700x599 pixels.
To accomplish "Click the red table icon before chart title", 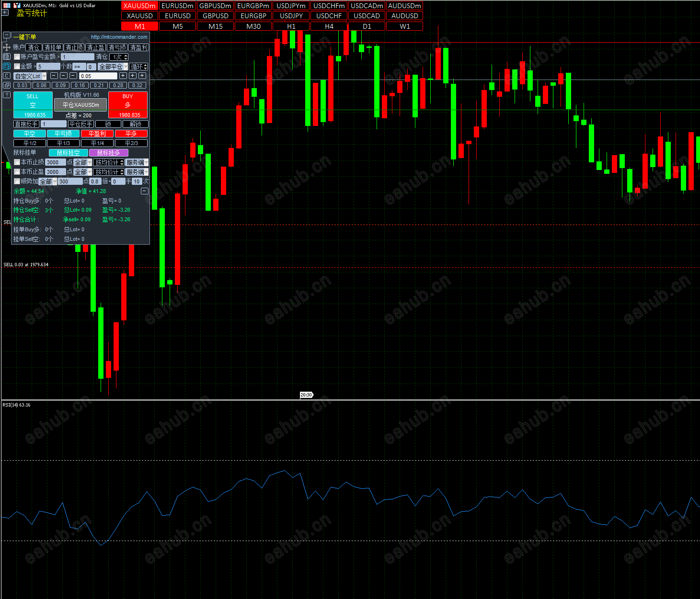I will tap(7, 5).
